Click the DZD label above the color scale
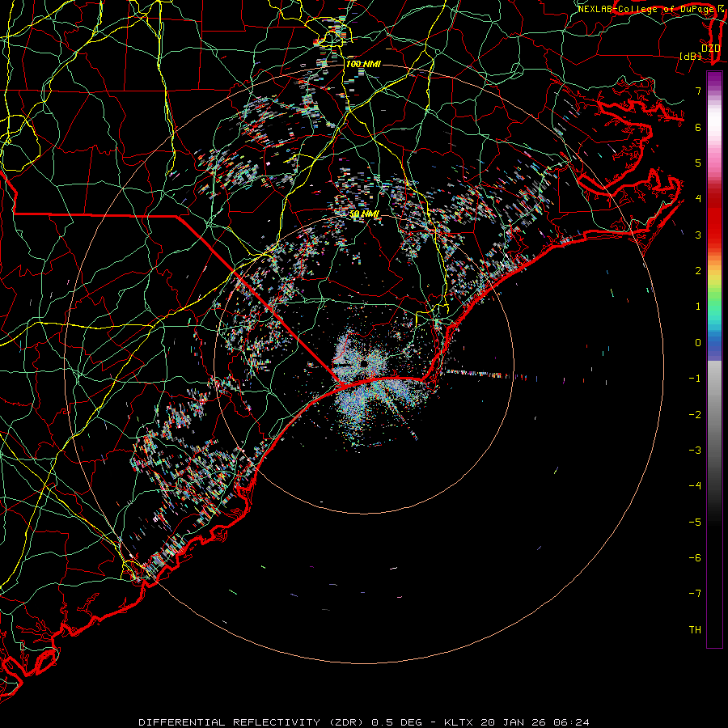 pyautogui.click(x=711, y=49)
